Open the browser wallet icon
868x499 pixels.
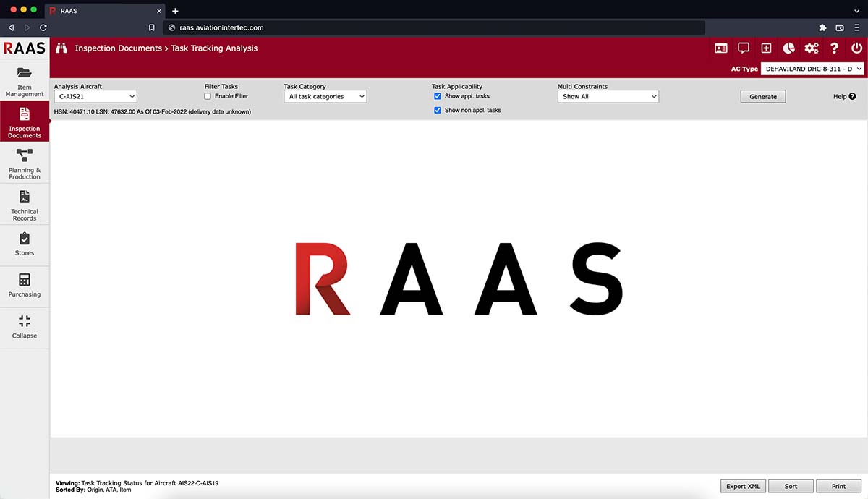pos(840,27)
